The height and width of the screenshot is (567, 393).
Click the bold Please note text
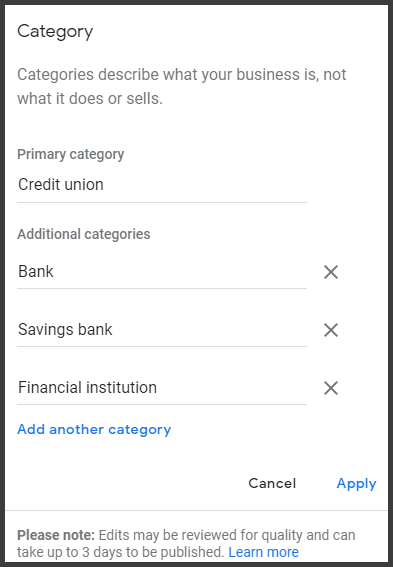point(56,535)
